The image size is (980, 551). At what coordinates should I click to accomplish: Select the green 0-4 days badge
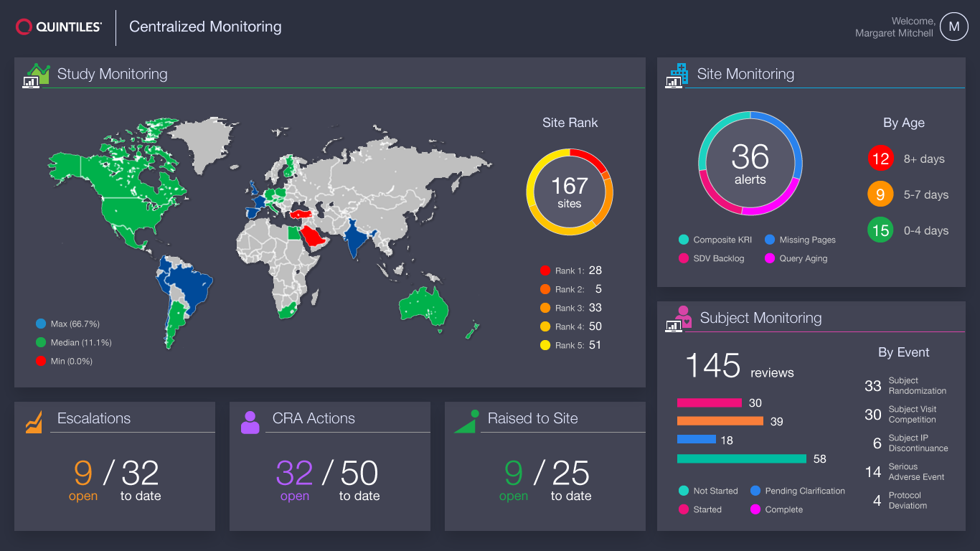(880, 230)
